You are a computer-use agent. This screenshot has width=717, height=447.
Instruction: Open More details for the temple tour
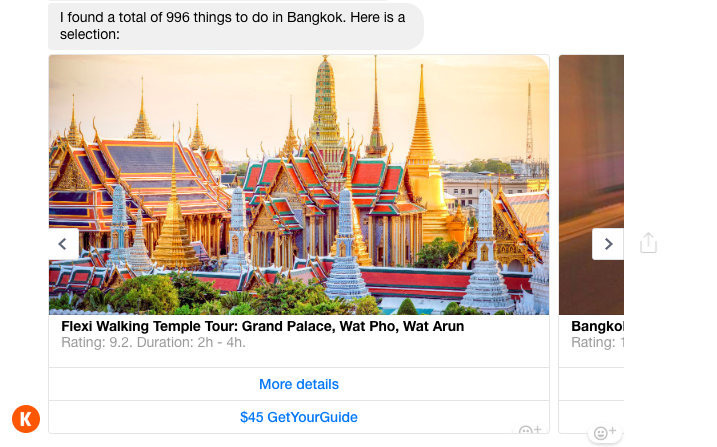click(299, 384)
